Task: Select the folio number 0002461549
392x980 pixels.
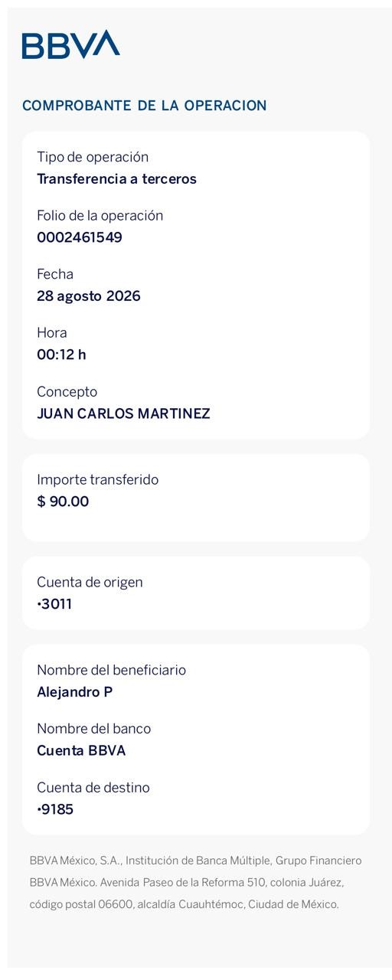Action: 80,237
